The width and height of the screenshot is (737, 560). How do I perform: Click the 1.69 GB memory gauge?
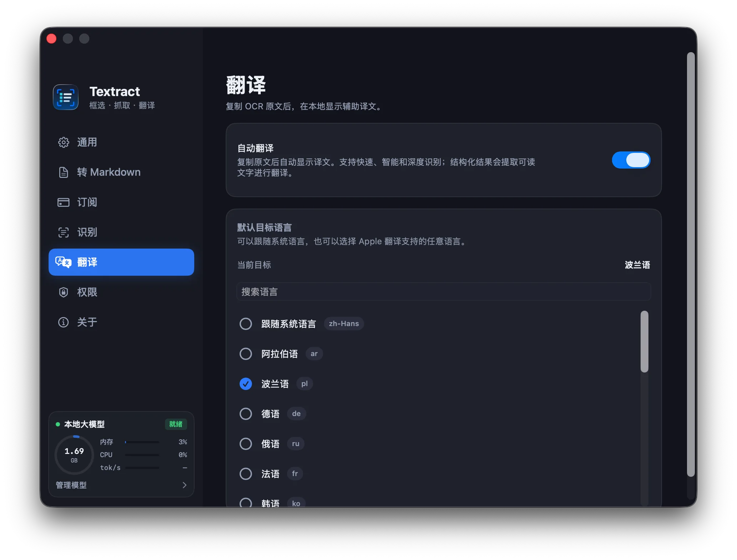(x=74, y=455)
